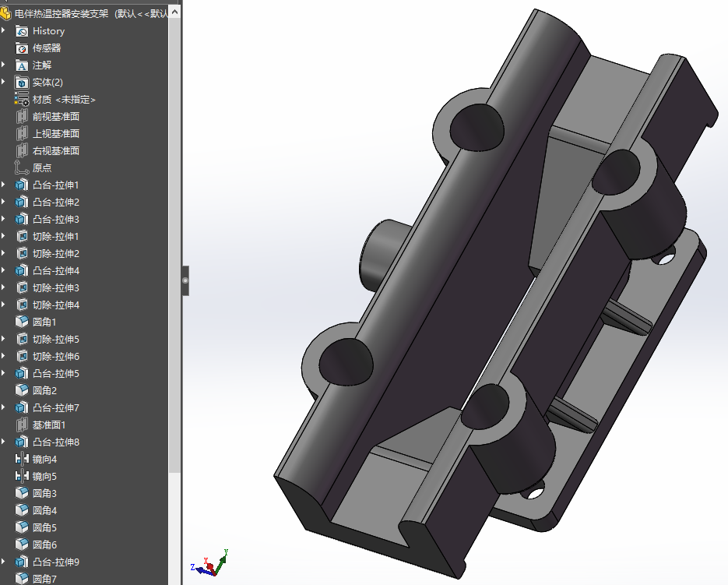Click the 基准面1 reference plane icon
728x585 pixels.
click(x=21, y=425)
